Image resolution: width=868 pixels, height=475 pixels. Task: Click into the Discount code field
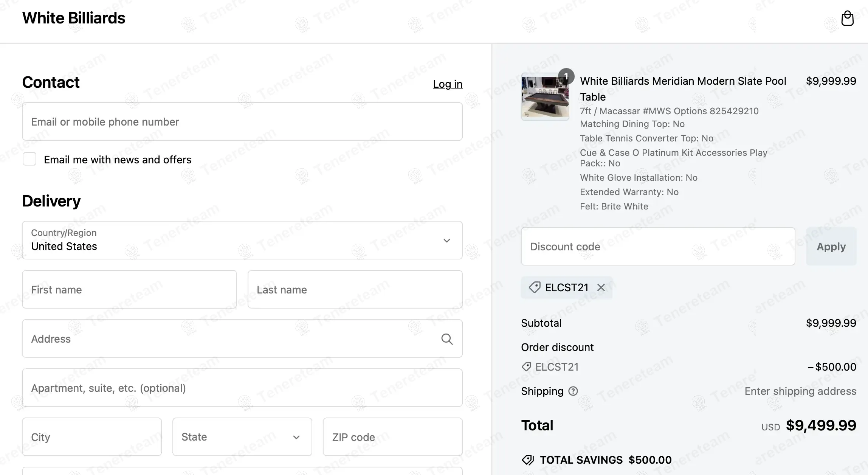click(x=658, y=246)
